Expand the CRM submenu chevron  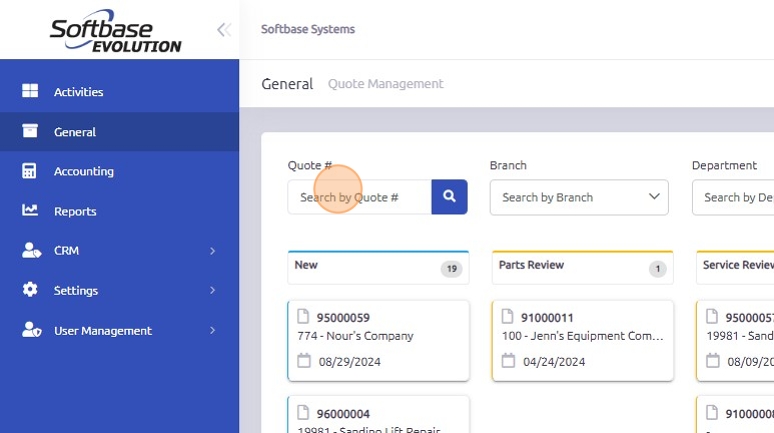(213, 251)
